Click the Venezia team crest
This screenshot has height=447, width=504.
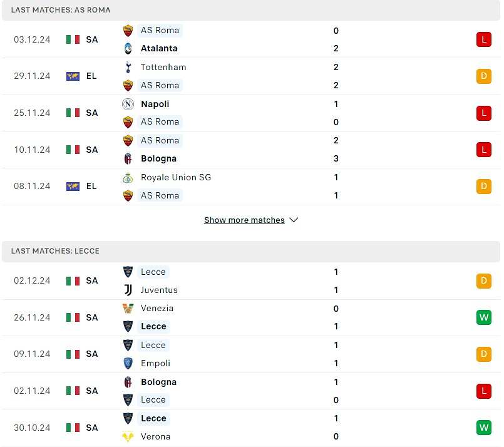pos(128,309)
